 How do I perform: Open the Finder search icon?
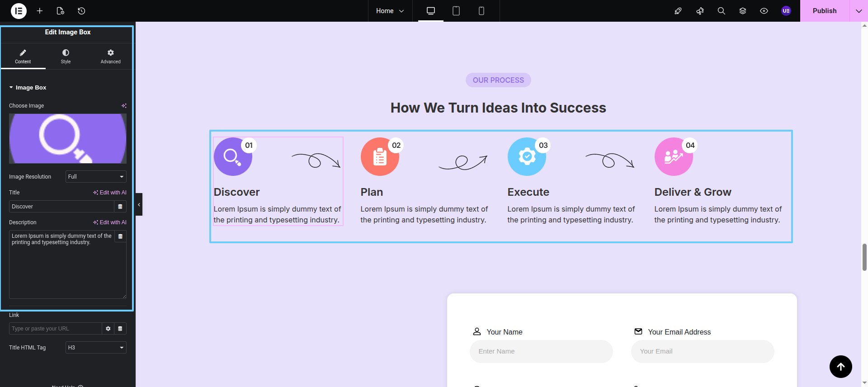[x=721, y=11]
